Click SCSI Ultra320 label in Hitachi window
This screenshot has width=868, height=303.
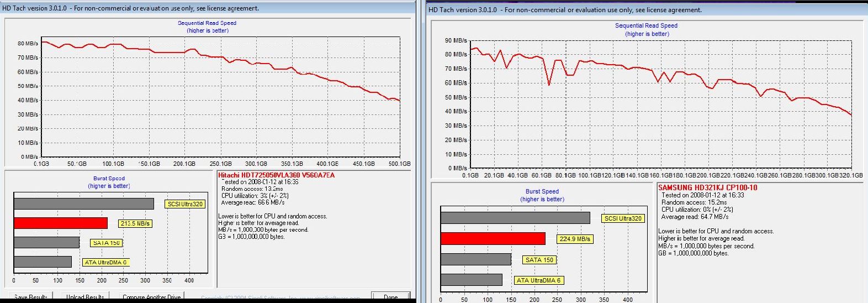[185, 204]
